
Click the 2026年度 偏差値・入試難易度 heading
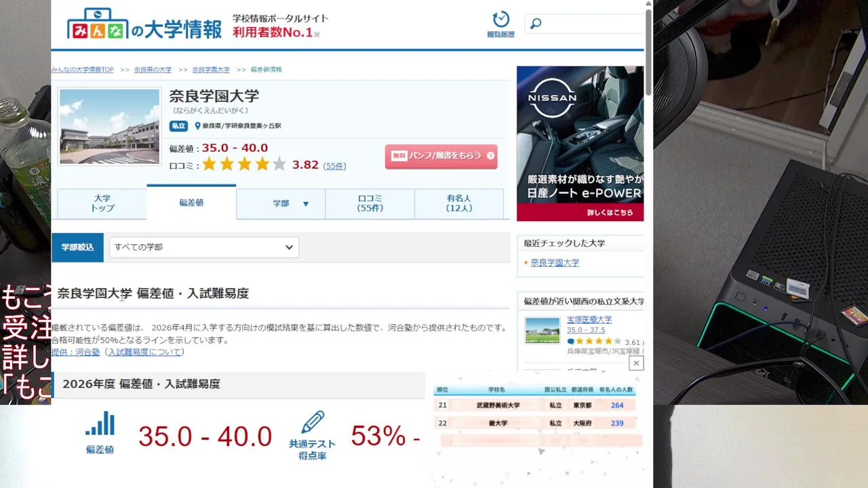pos(141,384)
